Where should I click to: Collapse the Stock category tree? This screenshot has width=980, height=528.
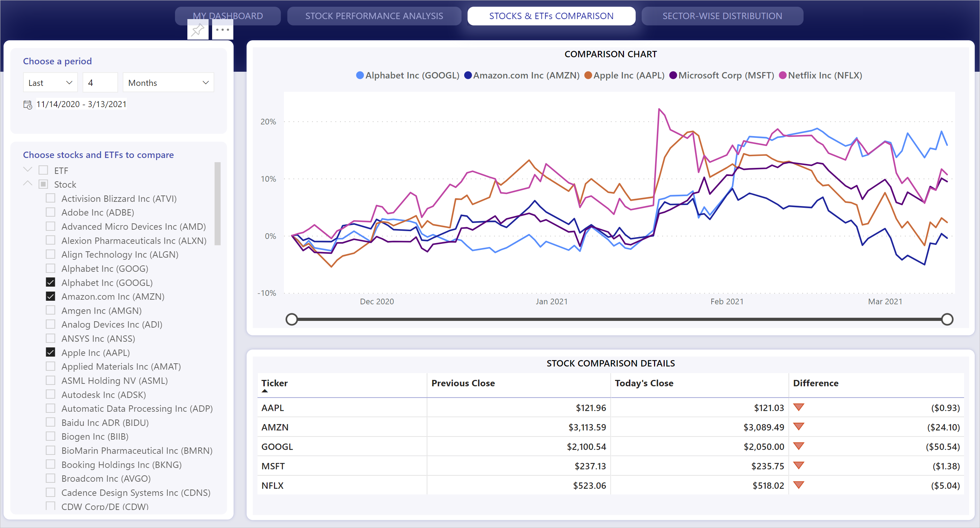(28, 184)
